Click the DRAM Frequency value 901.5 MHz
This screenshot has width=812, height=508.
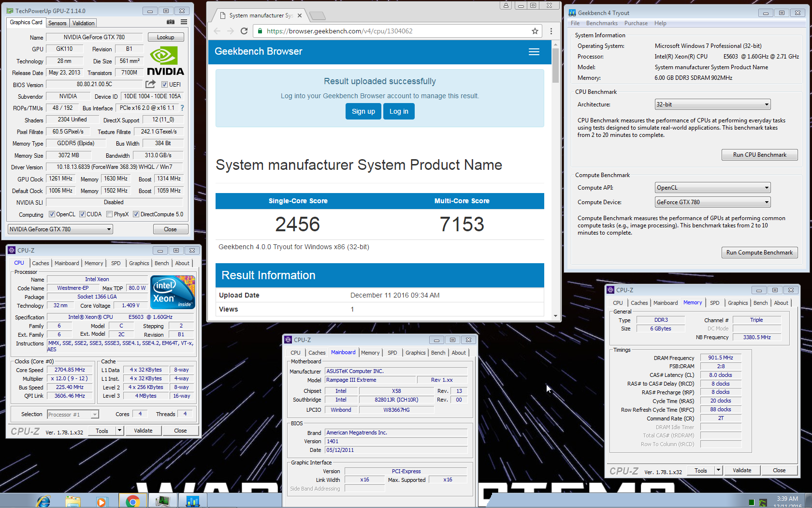coord(721,358)
